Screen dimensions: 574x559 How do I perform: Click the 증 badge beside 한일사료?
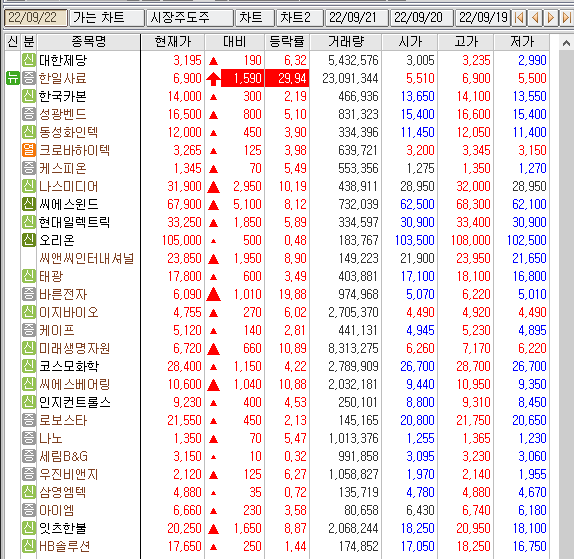pyautogui.click(x=29, y=78)
